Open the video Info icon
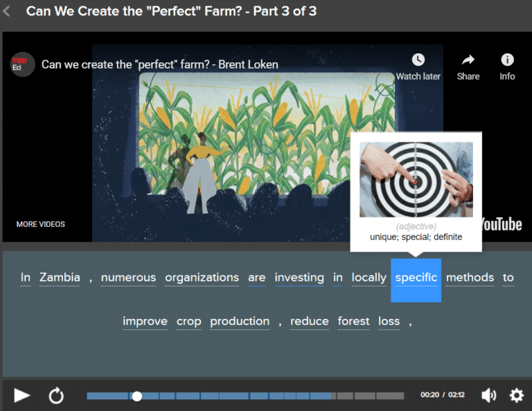The image size is (532, 411). click(507, 60)
